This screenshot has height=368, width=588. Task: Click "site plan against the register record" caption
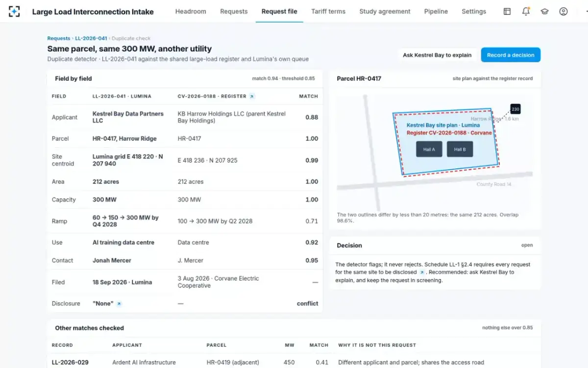point(492,79)
